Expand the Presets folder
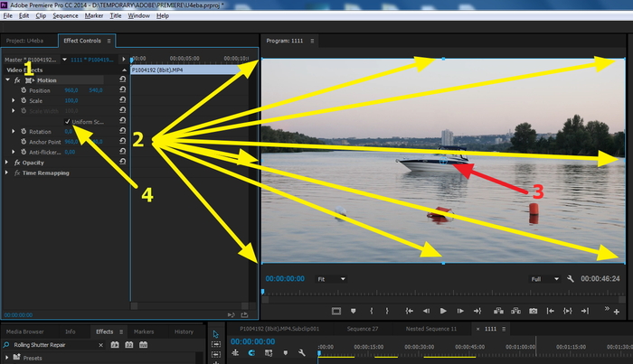Viewport: 633px width, 364px height. tap(5, 358)
